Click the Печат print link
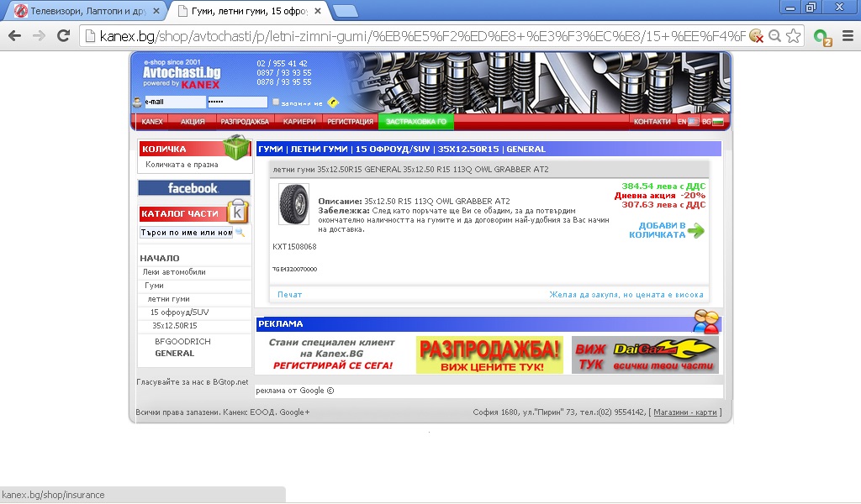Image resolution: width=861 pixels, height=504 pixels. coord(289,295)
